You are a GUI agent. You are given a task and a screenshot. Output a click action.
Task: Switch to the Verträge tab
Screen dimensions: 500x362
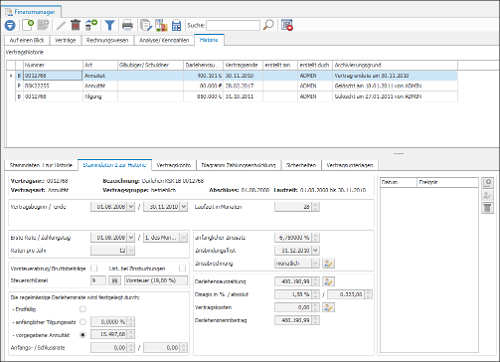(65, 40)
